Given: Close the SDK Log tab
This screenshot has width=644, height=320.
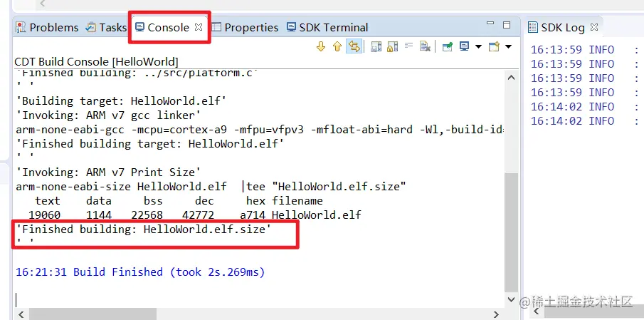Looking at the screenshot, I should (x=594, y=27).
